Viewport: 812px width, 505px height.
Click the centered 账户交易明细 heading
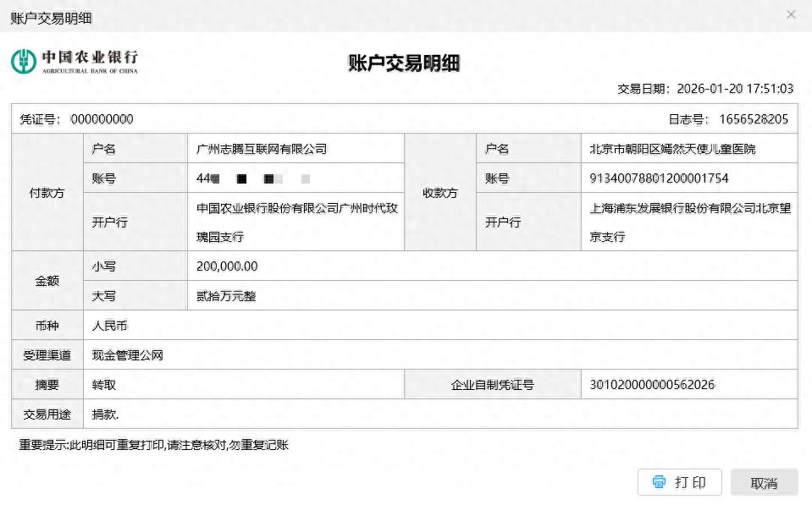point(404,63)
